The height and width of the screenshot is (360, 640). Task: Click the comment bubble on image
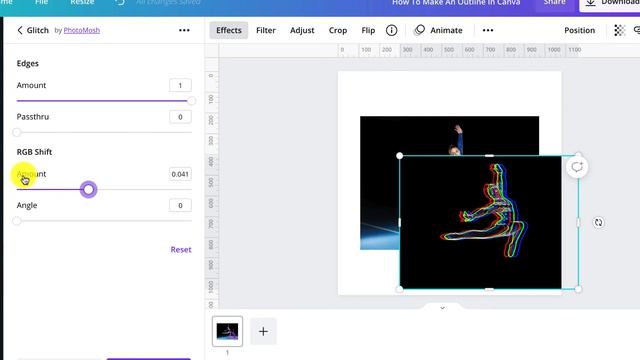577,167
